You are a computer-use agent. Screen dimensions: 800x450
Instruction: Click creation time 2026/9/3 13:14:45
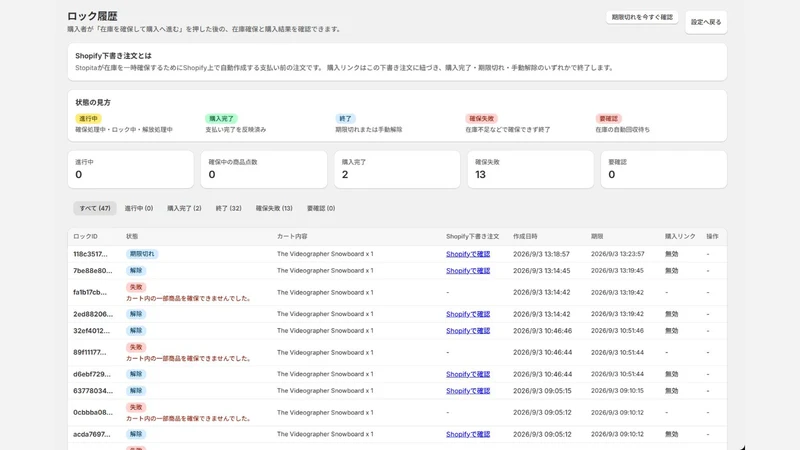coord(541,271)
